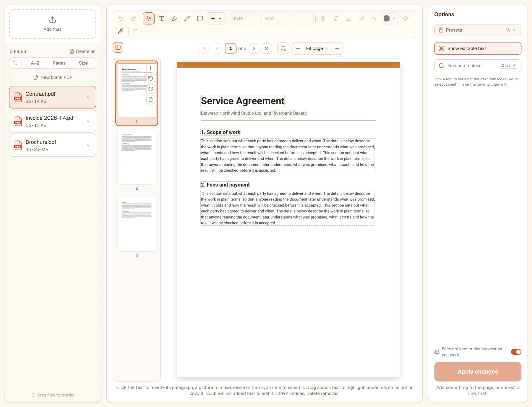
Task: Click Apply changes
Action: click(x=478, y=372)
